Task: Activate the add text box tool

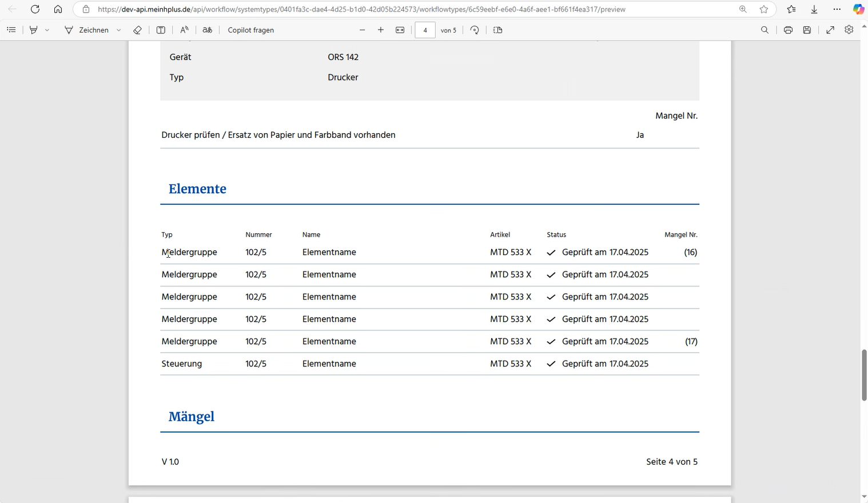Action: [161, 30]
